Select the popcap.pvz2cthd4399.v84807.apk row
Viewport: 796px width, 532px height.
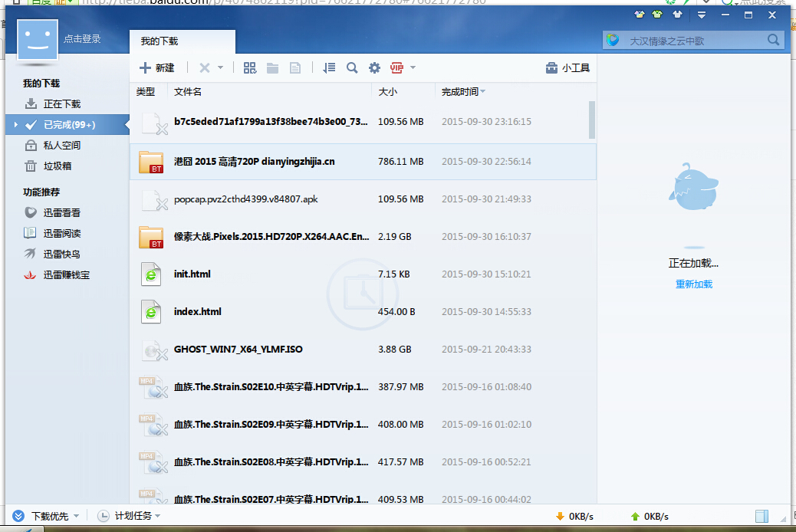363,199
